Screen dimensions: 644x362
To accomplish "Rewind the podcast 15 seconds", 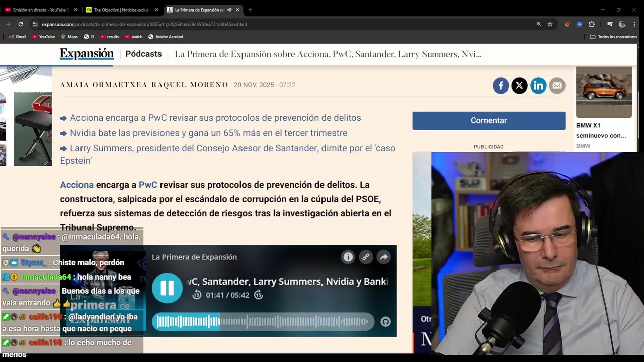I will [197, 295].
